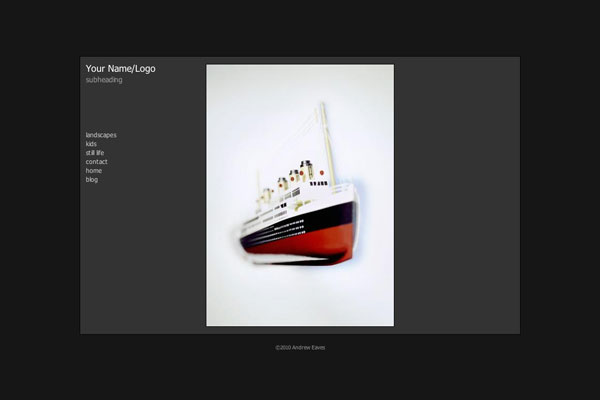The width and height of the screenshot is (600, 400).
Task: Navigate to the home page link
Action: [x=94, y=171]
